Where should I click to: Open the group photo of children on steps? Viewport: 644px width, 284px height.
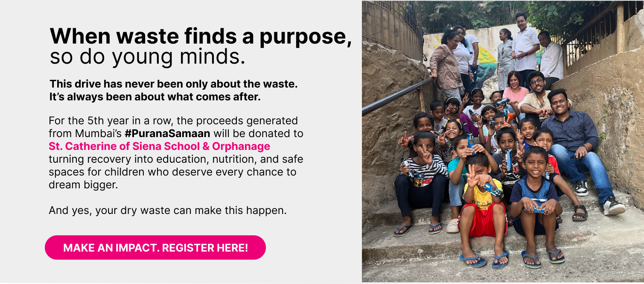503,141
